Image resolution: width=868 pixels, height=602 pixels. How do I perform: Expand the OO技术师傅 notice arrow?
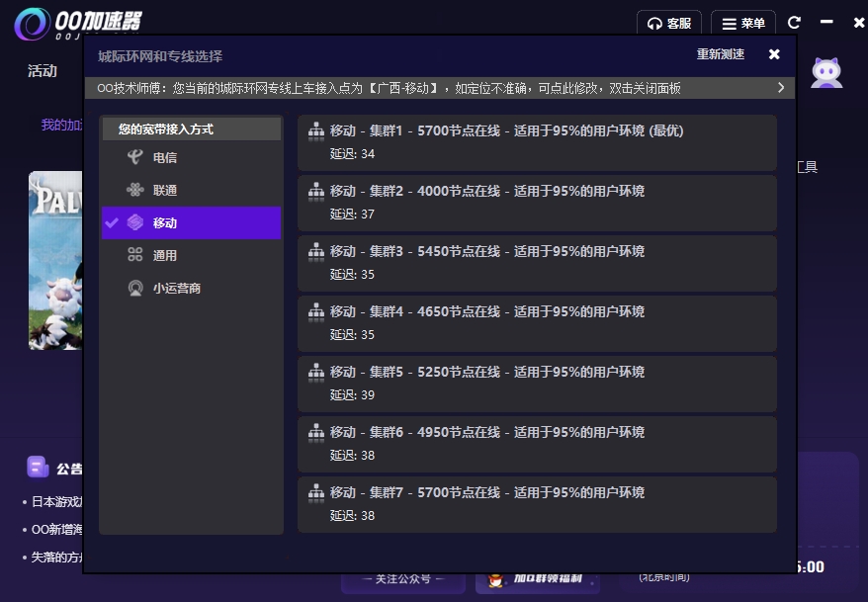[781, 87]
